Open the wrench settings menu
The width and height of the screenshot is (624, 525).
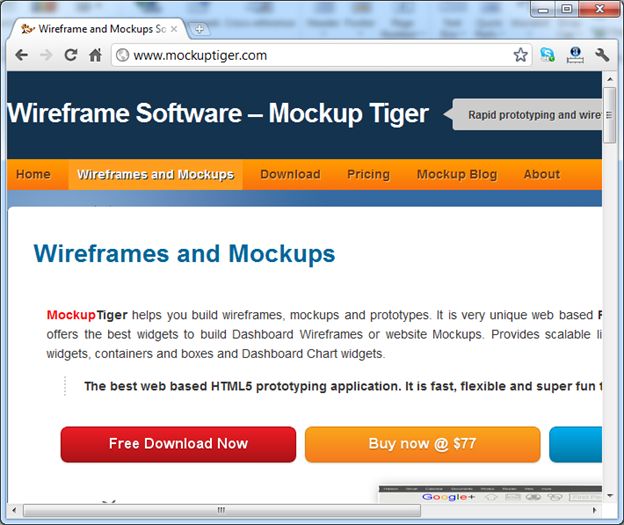(602, 55)
